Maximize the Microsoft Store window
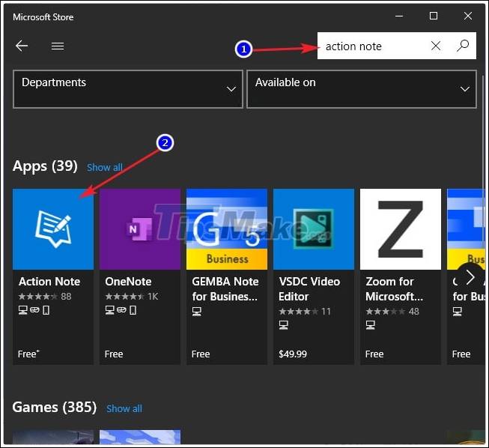Image resolution: width=489 pixels, height=448 pixels. tap(434, 16)
